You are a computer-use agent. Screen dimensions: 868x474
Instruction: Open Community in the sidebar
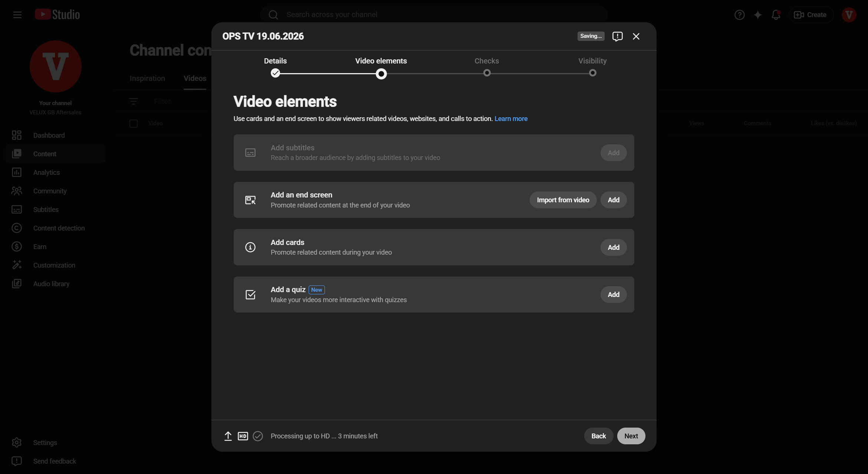(x=56, y=191)
